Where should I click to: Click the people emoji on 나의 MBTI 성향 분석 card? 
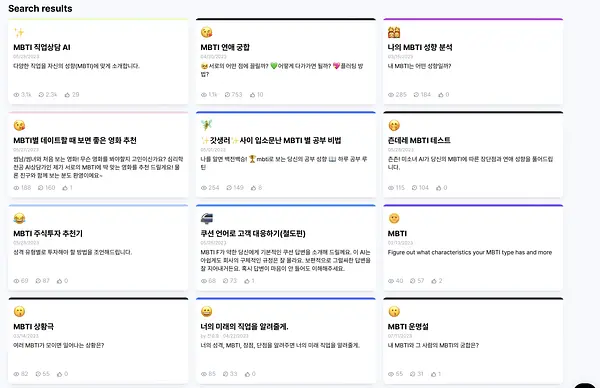coord(394,33)
